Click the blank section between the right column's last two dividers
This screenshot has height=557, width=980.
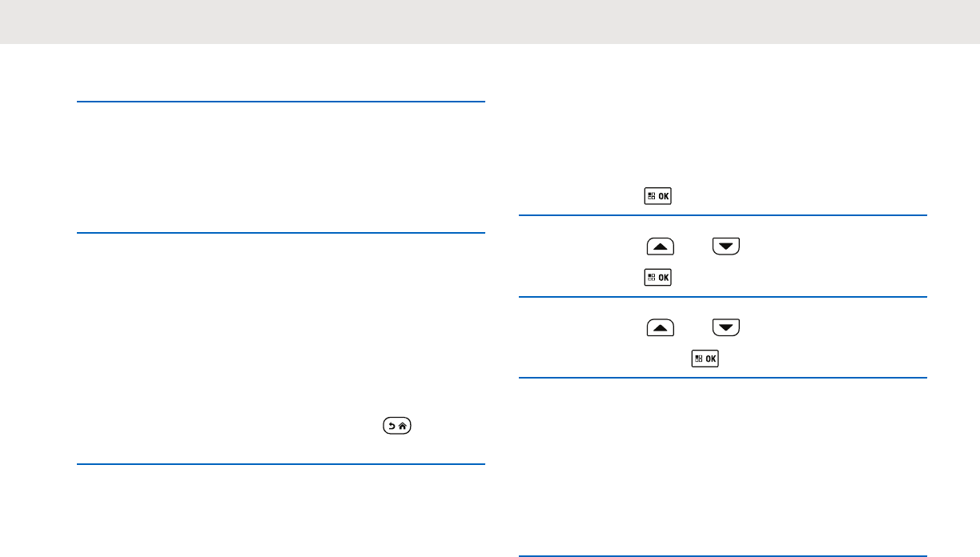pyautogui.click(x=722, y=467)
